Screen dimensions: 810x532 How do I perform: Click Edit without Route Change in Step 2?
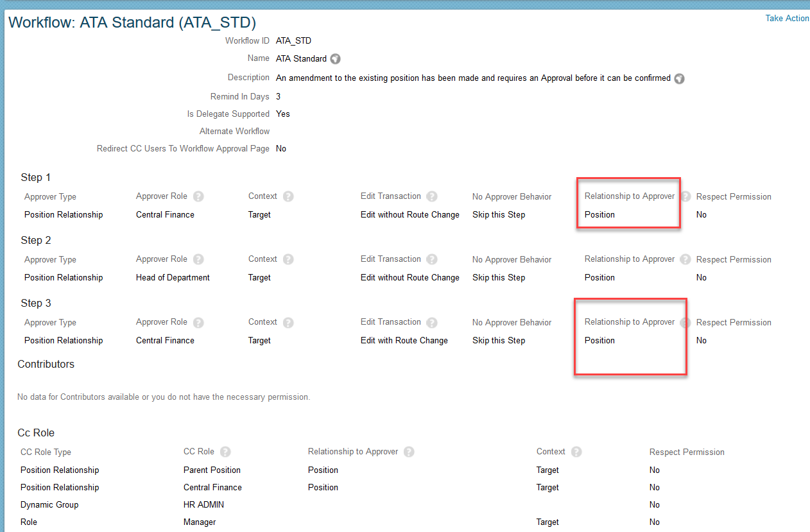click(x=410, y=278)
